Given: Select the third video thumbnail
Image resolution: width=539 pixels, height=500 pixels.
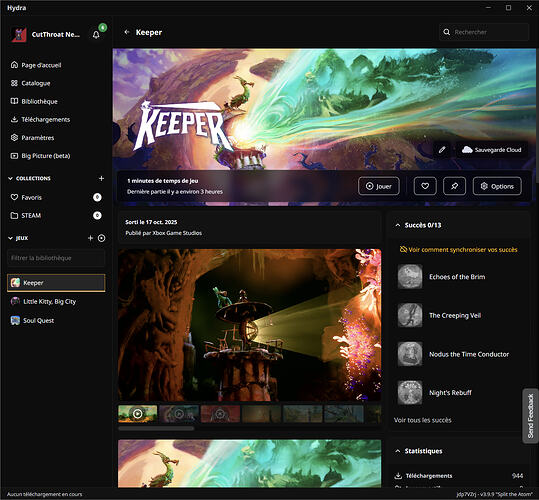Looking at the screenshot, I should pos(220,413).
